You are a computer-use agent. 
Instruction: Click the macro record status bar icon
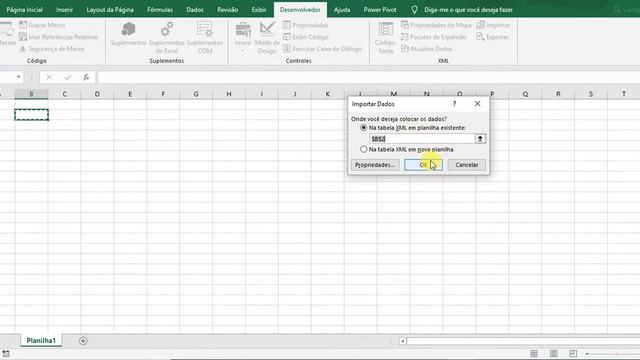click(x=6, y=353)
